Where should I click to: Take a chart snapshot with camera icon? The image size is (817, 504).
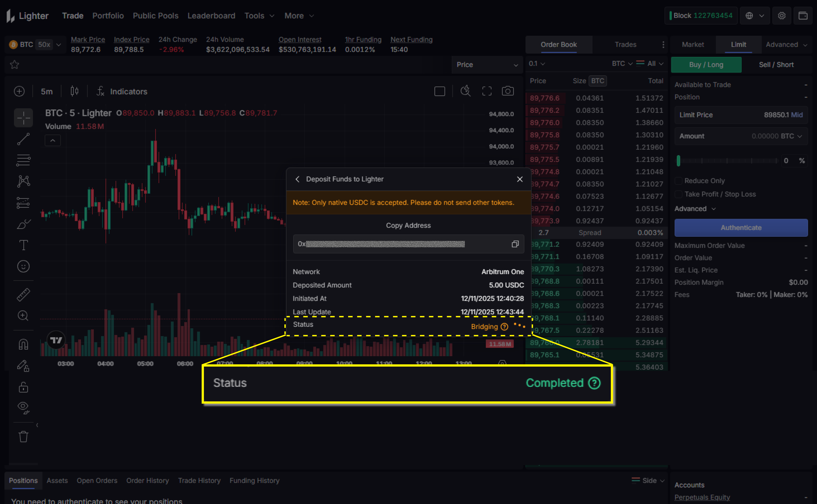coord(508,91)
